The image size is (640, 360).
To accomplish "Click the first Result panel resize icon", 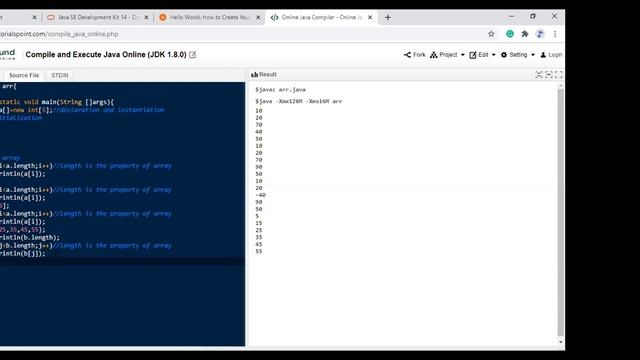I will point(539,74).
